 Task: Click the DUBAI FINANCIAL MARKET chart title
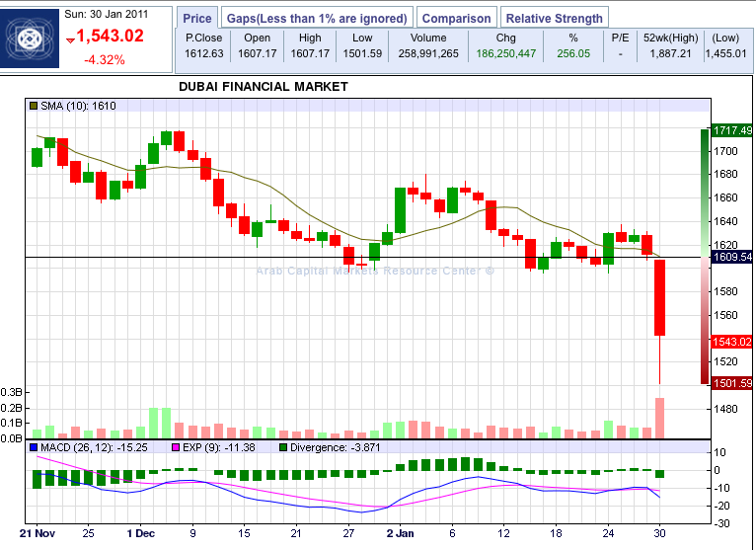(264, 87)
